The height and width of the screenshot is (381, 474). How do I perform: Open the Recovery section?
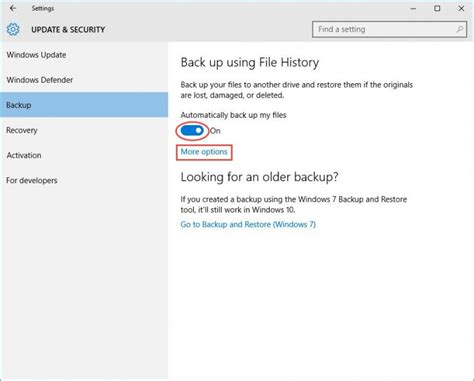[x=84, y=130]
